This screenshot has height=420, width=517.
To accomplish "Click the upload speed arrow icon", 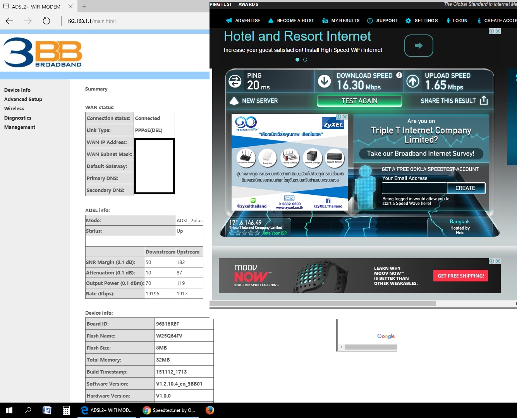I will (x=413, y=81).
